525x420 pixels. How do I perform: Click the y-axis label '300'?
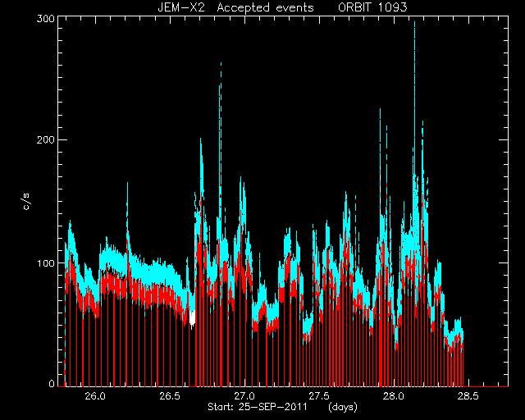click(46, 18)
